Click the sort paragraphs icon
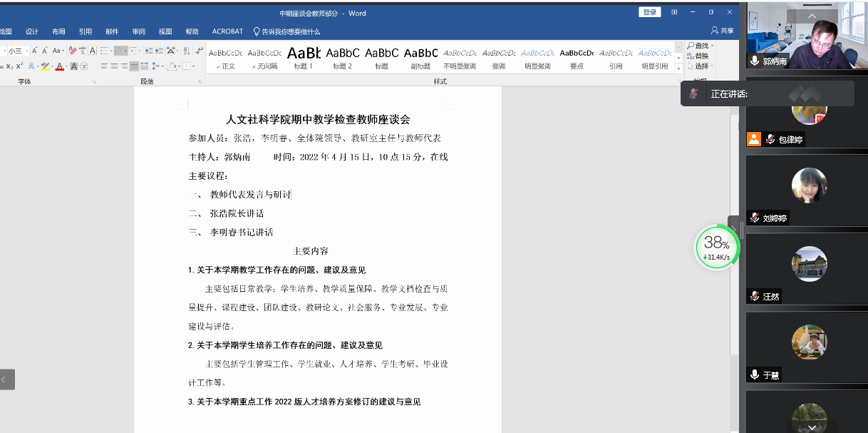 [185, 51]
